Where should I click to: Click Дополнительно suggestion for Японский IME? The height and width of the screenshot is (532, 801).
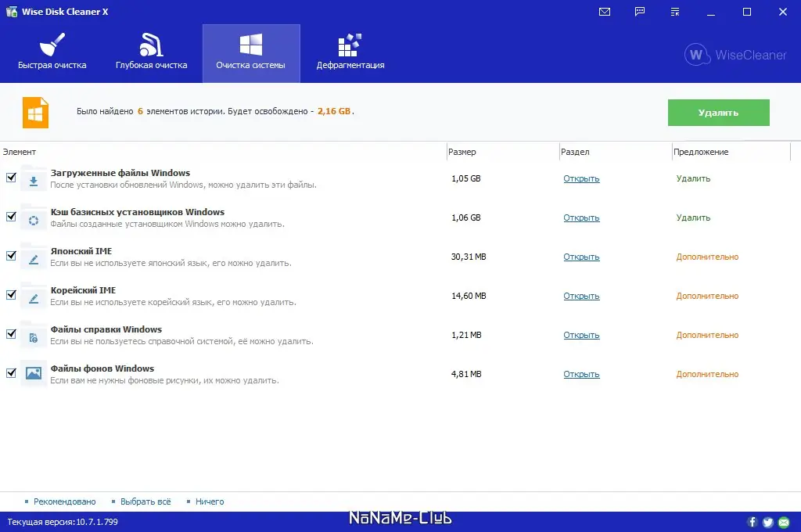[x=707, y=257]
